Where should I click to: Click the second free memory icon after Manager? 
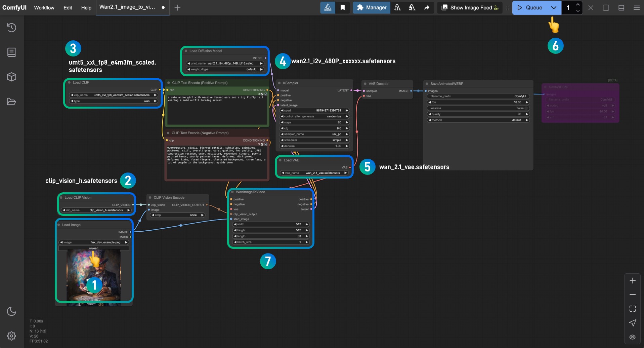coord(412,7)
